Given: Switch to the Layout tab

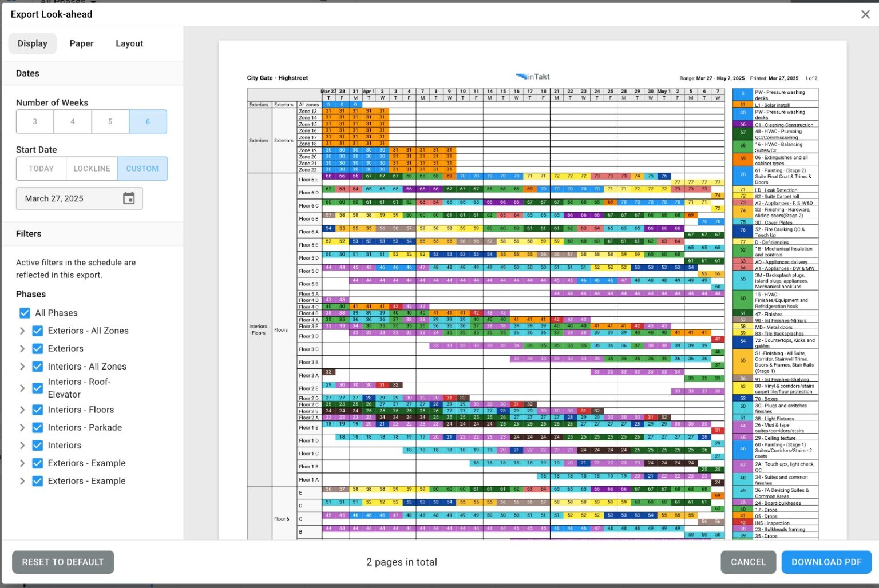Looking at the screenshot, I should tap(129, 43).
